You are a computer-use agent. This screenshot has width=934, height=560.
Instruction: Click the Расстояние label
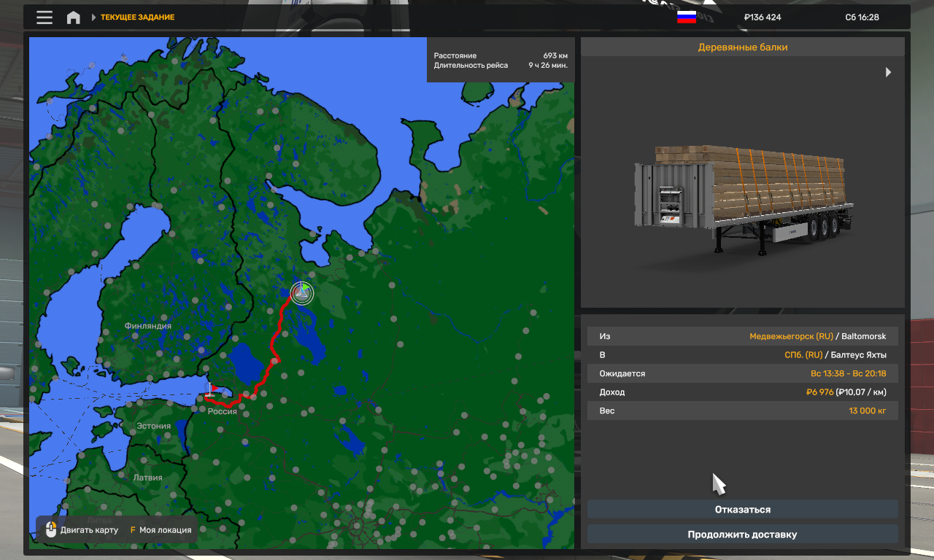pos(455,55)
